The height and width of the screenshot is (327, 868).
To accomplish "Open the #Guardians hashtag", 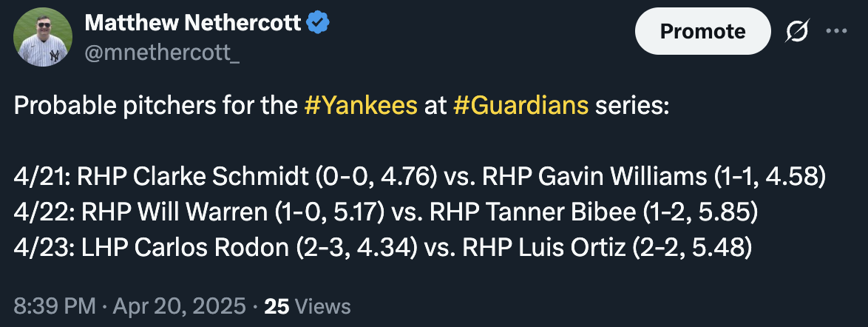I will click(521, 105).
